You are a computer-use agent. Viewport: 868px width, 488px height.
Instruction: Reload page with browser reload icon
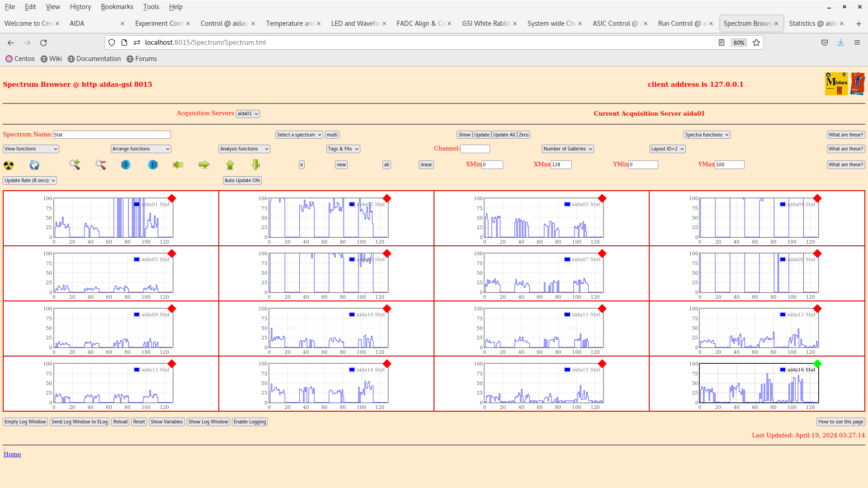43,42
